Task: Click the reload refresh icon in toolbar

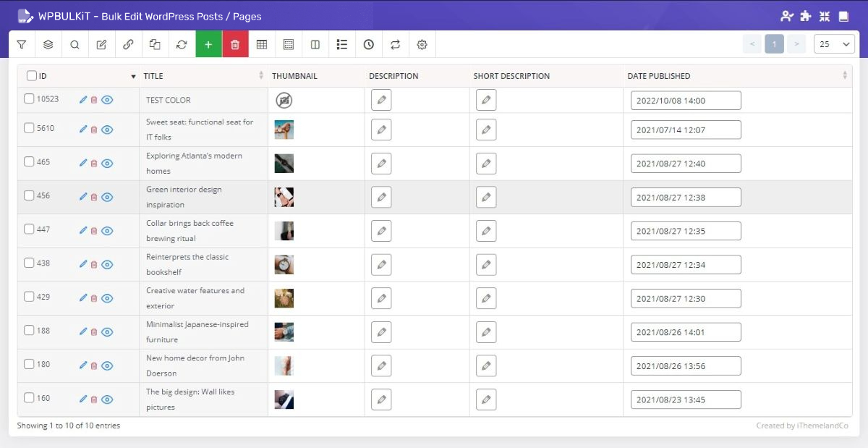Action: click(x=182, y=45)
